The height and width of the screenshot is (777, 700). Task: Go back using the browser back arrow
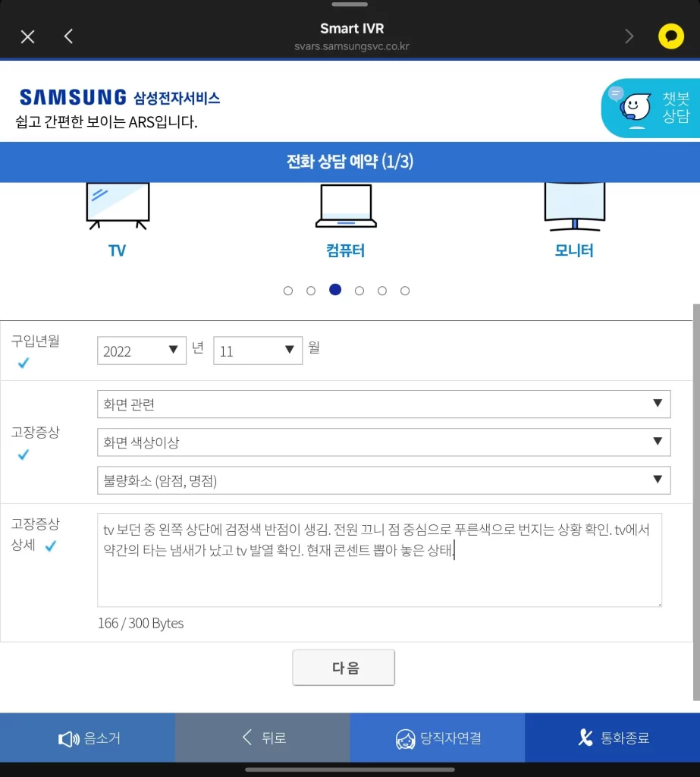click(x=67, y=36)
